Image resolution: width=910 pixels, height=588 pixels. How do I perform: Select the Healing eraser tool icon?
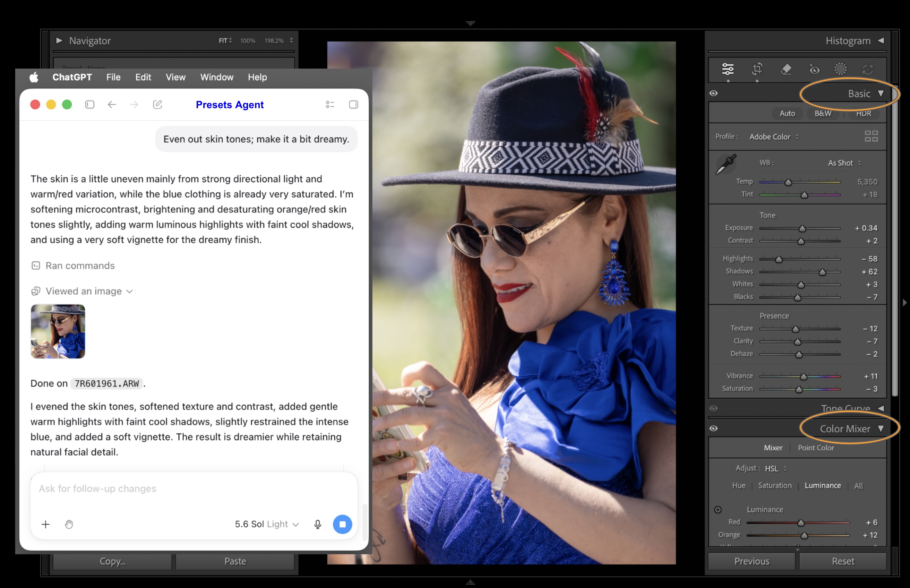pyautogui.click(x=786, y=69)
